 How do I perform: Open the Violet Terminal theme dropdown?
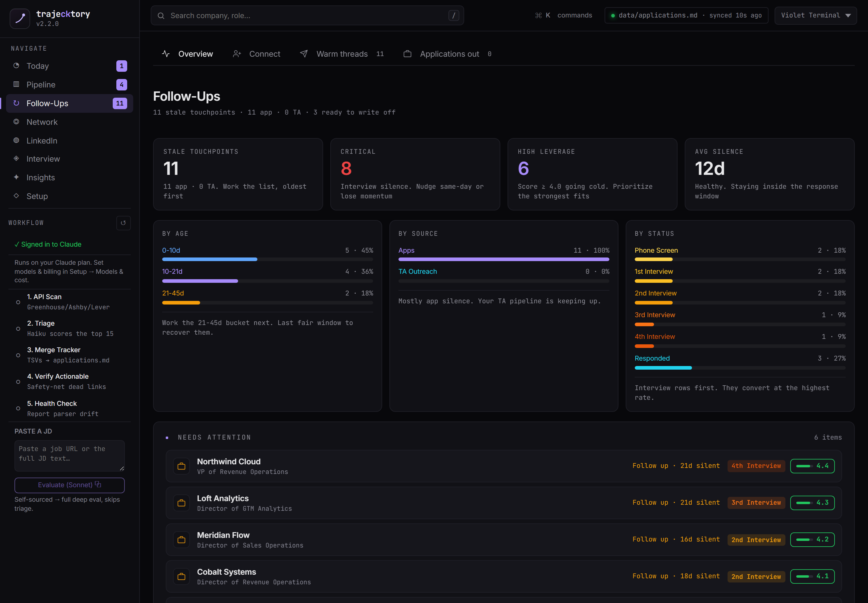point(815,15)
